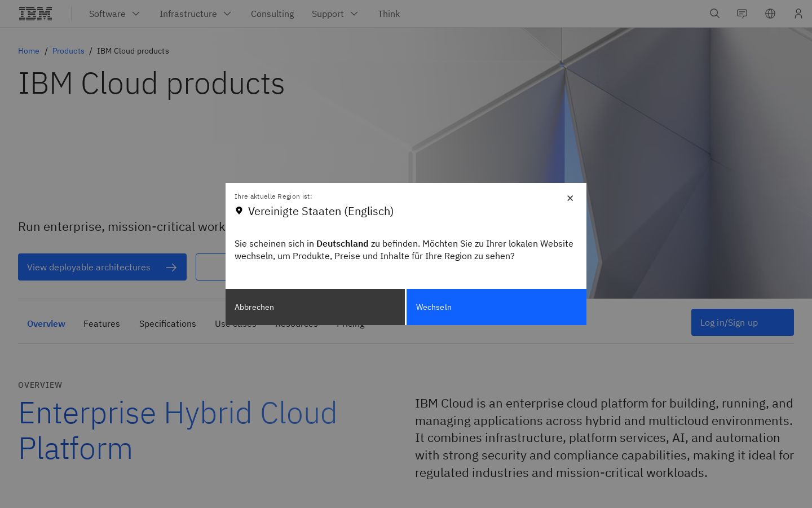Go to Home breadcrumb link
This screenshot has width=812, height=508.
pyautogui.click(x=29, y=51)
